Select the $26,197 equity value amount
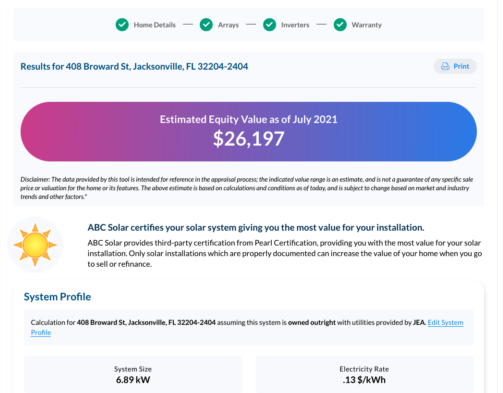The height and width of the screenshot is (393, 503). [x=249, y=139]
